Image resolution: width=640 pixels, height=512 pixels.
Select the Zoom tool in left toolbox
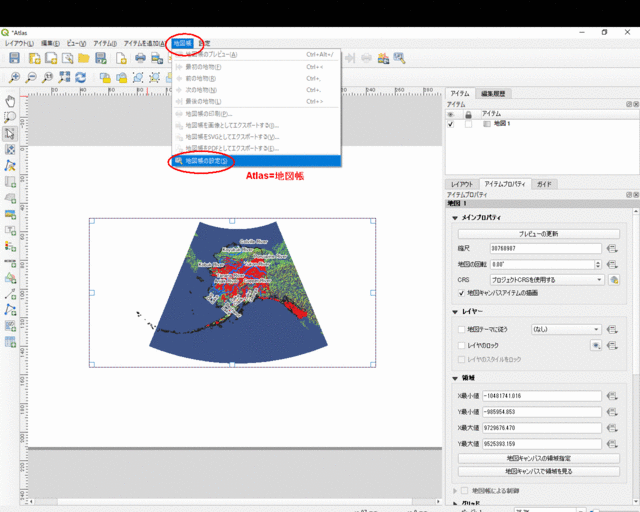(x=10, y=118)
